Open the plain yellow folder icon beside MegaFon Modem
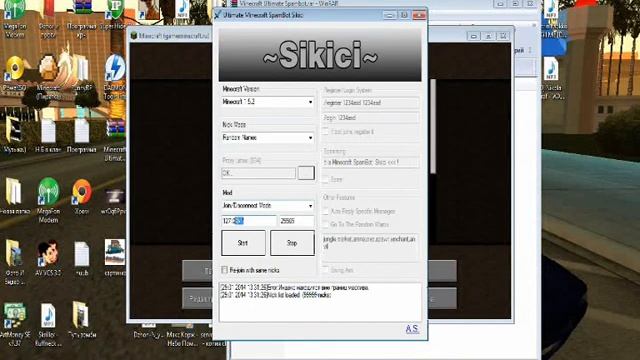The width and height of the screenshot is (640, 360). tap(13, 191)
